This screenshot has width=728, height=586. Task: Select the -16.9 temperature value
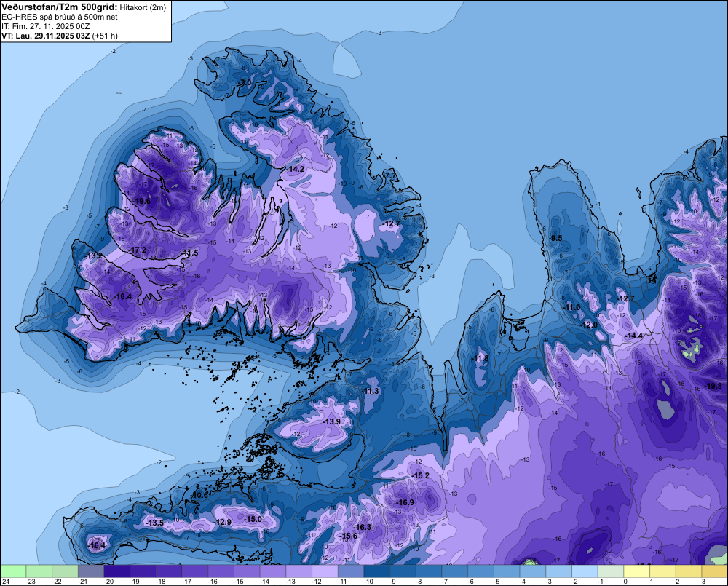[x=404, y=503]
